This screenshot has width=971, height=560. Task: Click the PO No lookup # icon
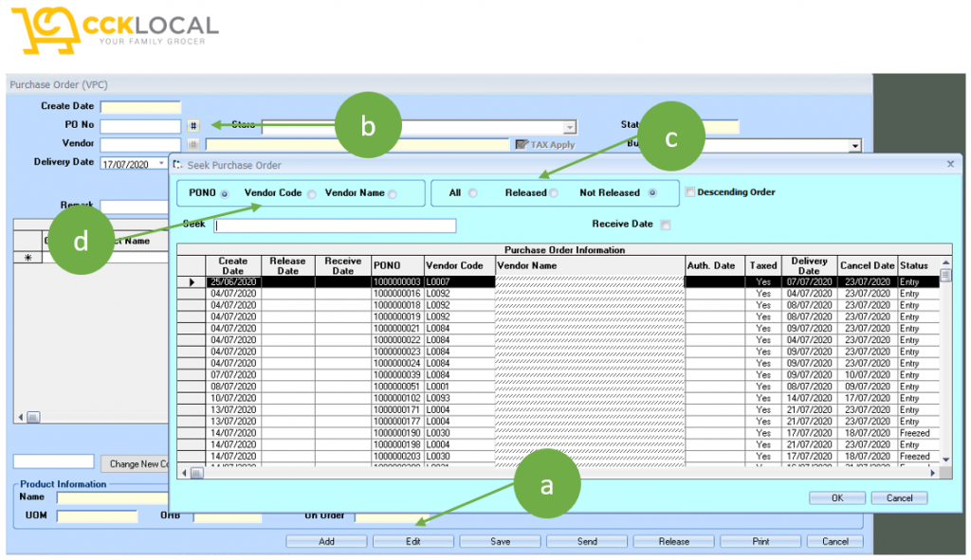click(193, 126)
